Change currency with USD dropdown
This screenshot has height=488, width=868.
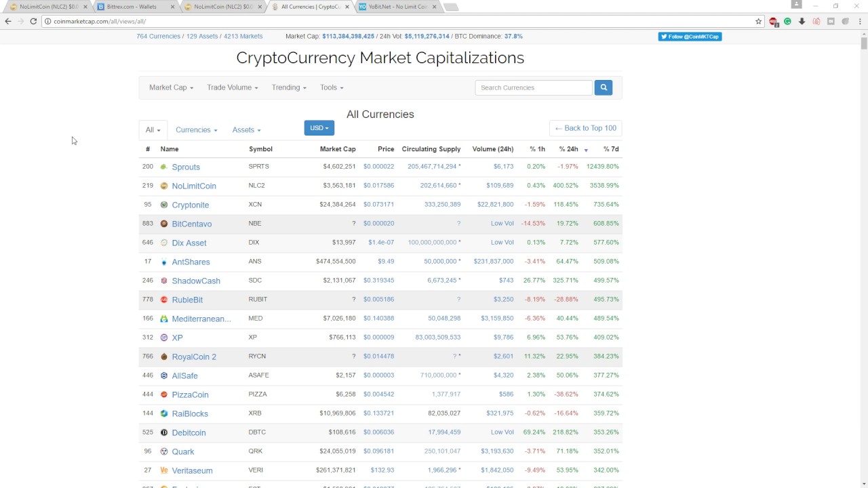click(x=319, y=128)
